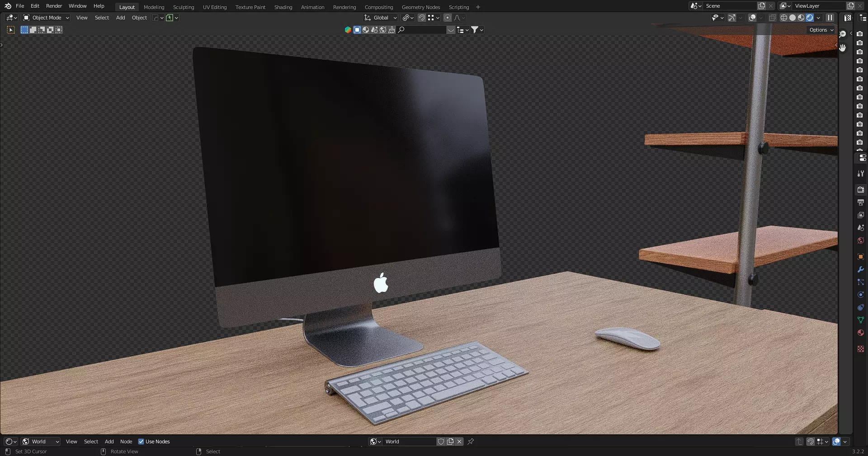Click the Scene name field
Screen dimensions: 868x456
pyautogui.click(x=730, y=6)
